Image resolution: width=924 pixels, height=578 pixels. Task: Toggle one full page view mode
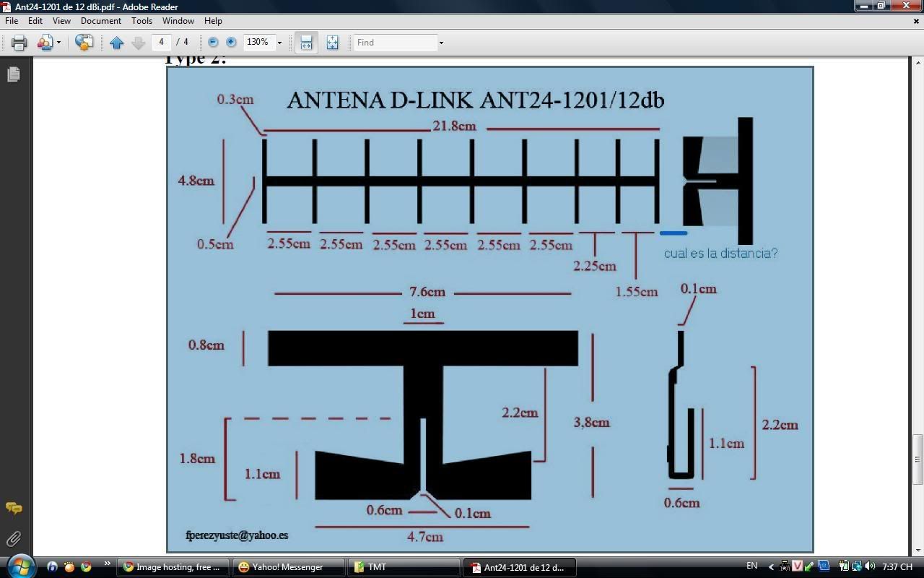point(332,43)
